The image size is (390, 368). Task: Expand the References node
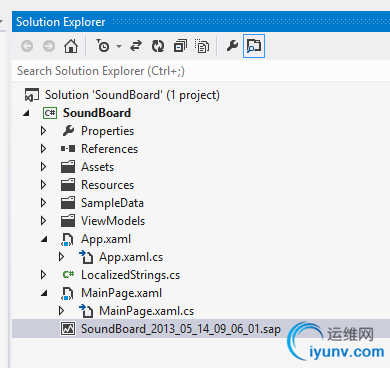pyautogui.click(x=43, y=149)
